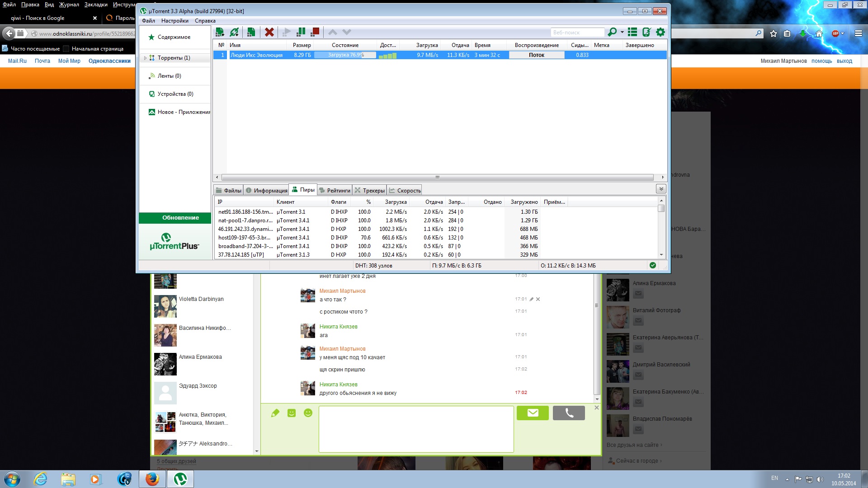Screen dimensions: 868x488
Task: Open Windows Start button
Action: point(12,479)
